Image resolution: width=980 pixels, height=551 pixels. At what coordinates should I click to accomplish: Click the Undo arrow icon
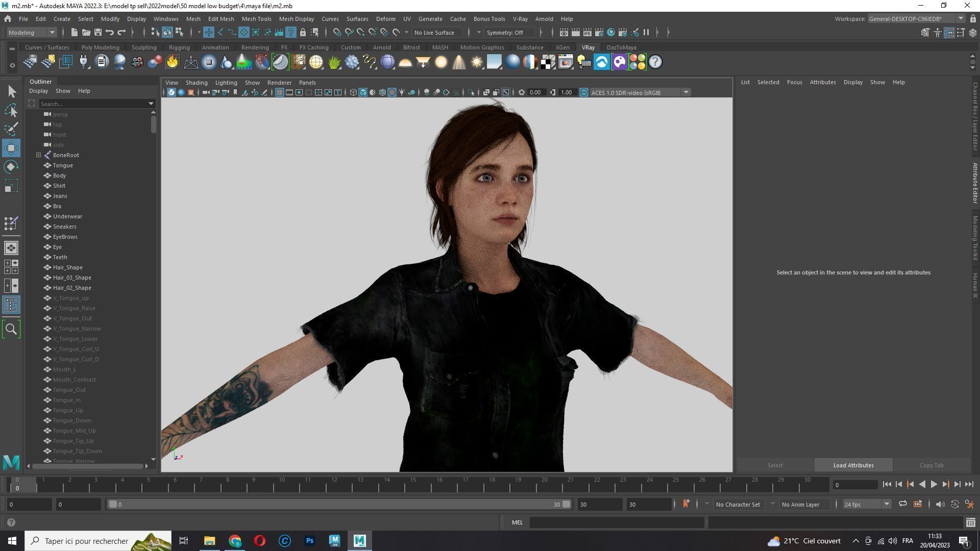click(x=109, y=32)
